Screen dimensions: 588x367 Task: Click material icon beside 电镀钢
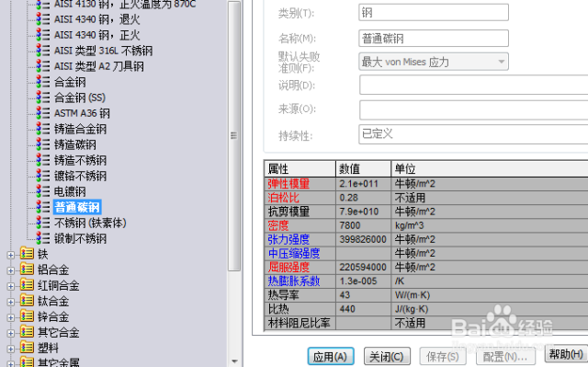point(43,191)
